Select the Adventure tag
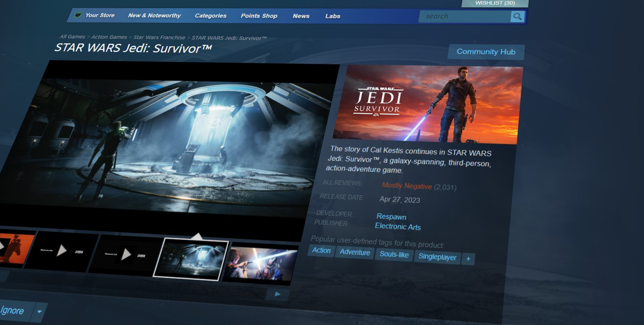This screenshot has width=644, height=325. [x=355, y=252]
